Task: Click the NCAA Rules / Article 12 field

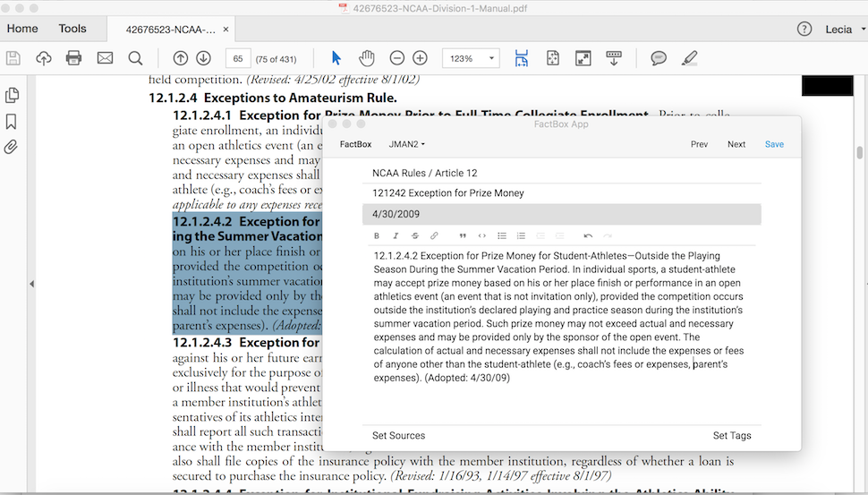Action: pyautogui.click(x=562, y=174)
